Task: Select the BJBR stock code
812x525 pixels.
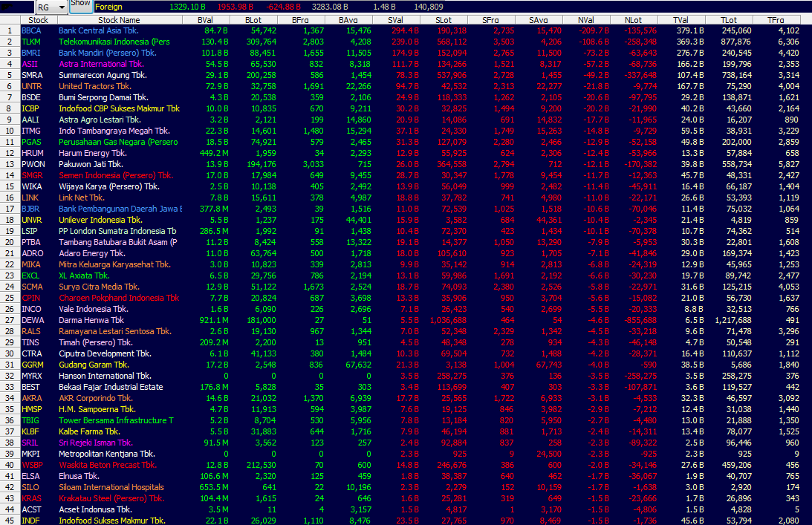Action: pyautogui.click(x=30, y=209)
